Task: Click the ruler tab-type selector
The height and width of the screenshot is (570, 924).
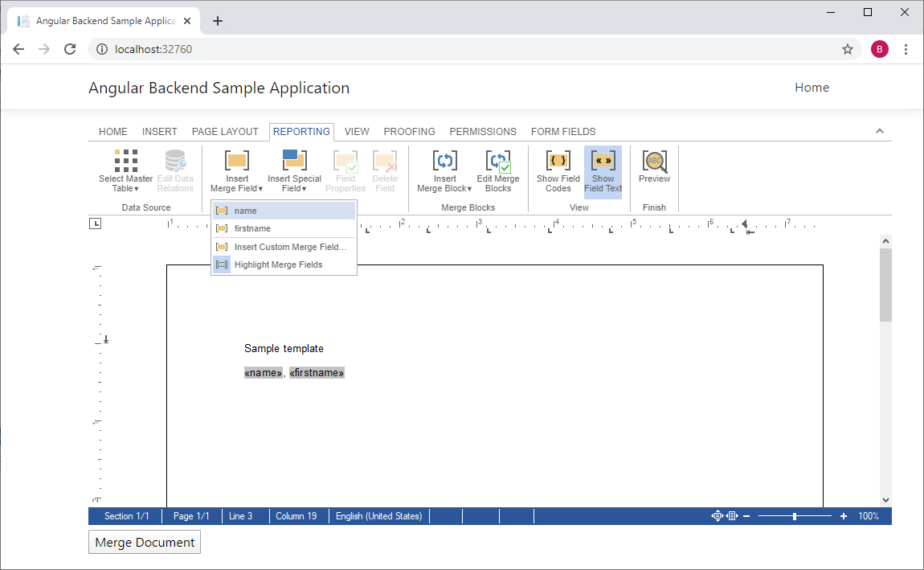Action: click(x=95, y=223)
